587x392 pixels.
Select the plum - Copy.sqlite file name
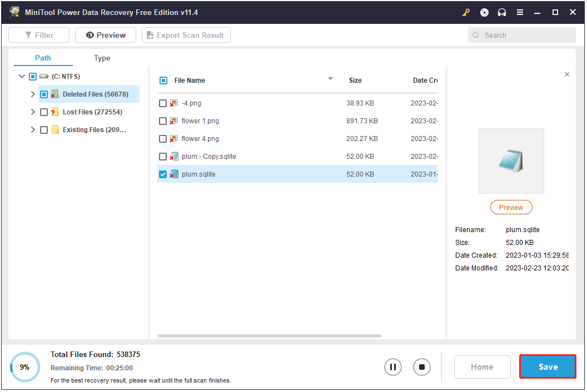click(x=209, y=157)
